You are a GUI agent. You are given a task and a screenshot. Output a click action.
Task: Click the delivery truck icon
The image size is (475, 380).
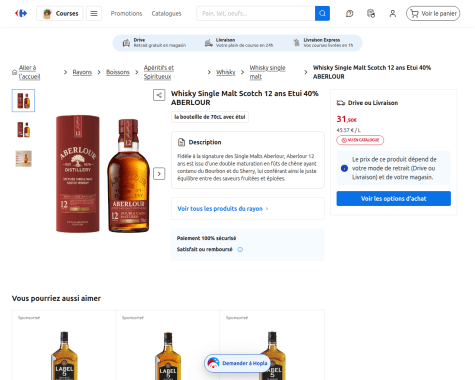(341, 103)
